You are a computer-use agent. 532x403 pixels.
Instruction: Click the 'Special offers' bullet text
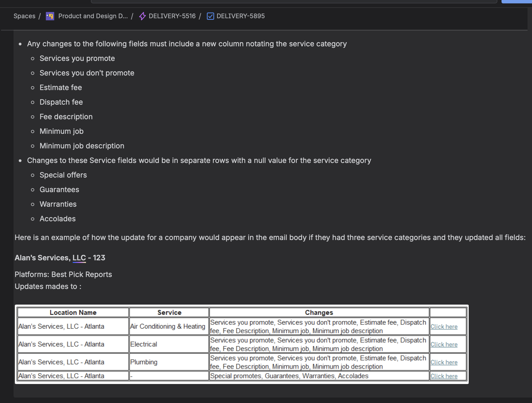(x=63, y=175)
